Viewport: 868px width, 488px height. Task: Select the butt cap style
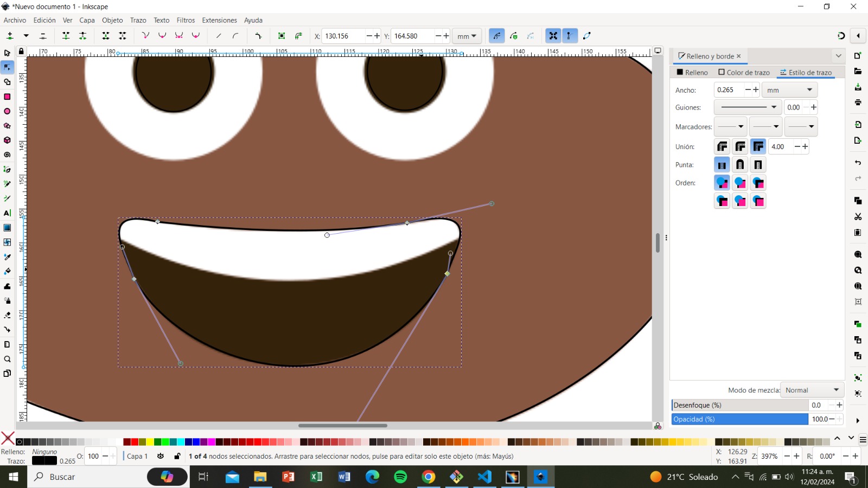[x=722, y=165]
